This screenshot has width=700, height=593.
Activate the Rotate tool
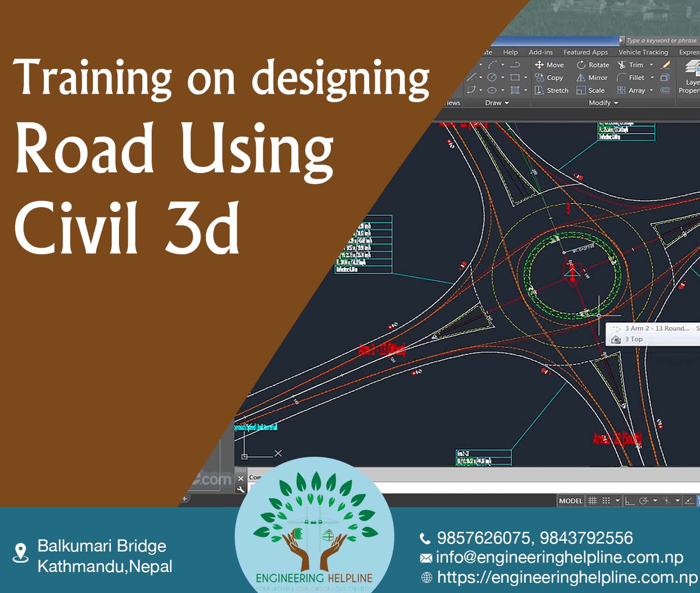[x=593, y=65]
